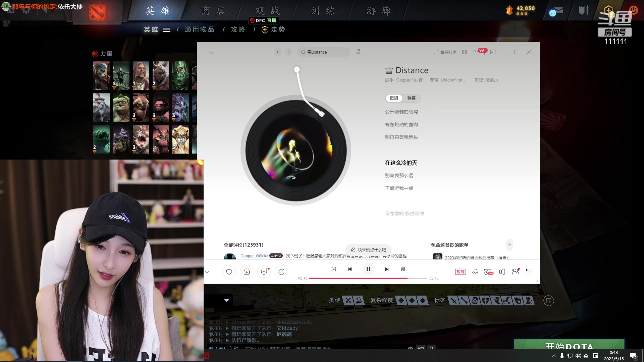Go back using the player back arrow
The image size is (644, 362).
[277, 52]
